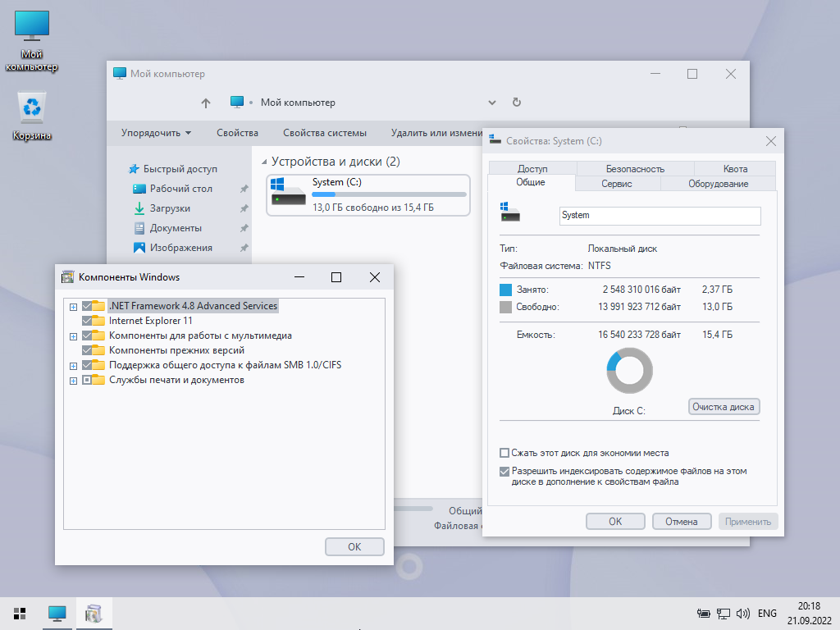
Task: Toggle the Internet Explorer 11 checkbox
Action: tap(87, 321)
